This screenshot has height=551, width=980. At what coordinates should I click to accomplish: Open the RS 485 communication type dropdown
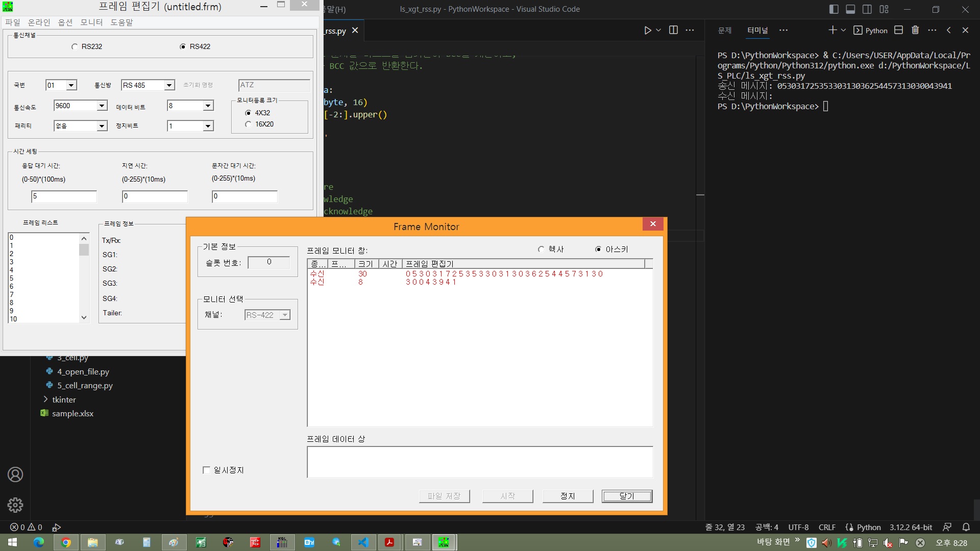pyautogui.click(x=169, y=85)
